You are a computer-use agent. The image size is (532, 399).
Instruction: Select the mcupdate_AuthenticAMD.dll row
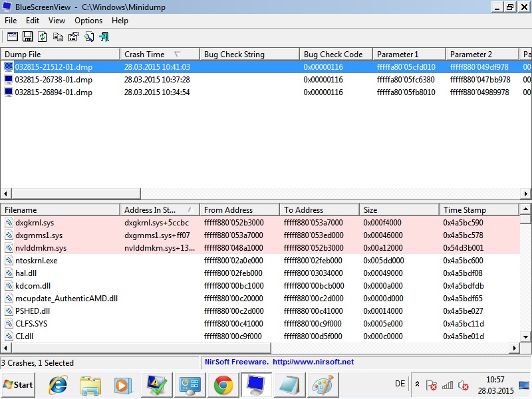pyautogui.click(x=260, y=298)
